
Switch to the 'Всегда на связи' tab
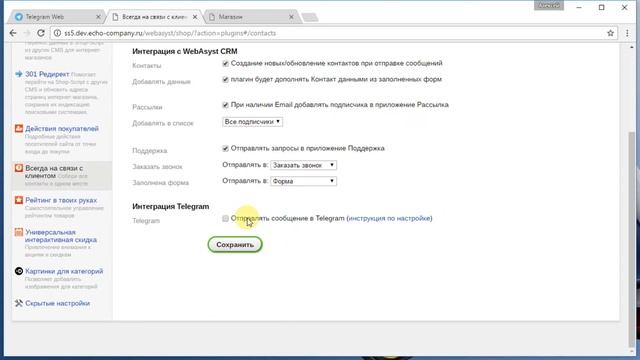[x=154, y=17]
